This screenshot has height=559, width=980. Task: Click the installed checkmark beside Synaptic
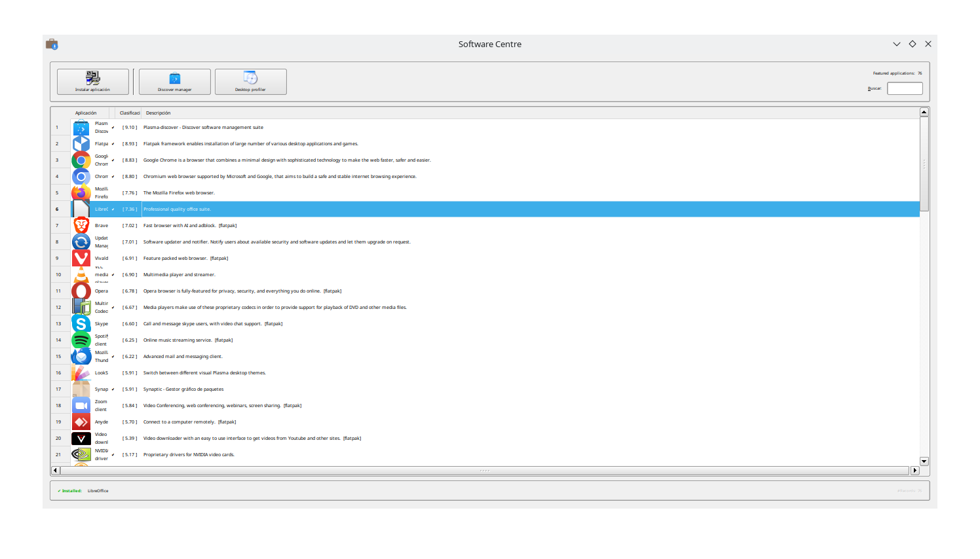pyautogui.click(x=113, y=389)
